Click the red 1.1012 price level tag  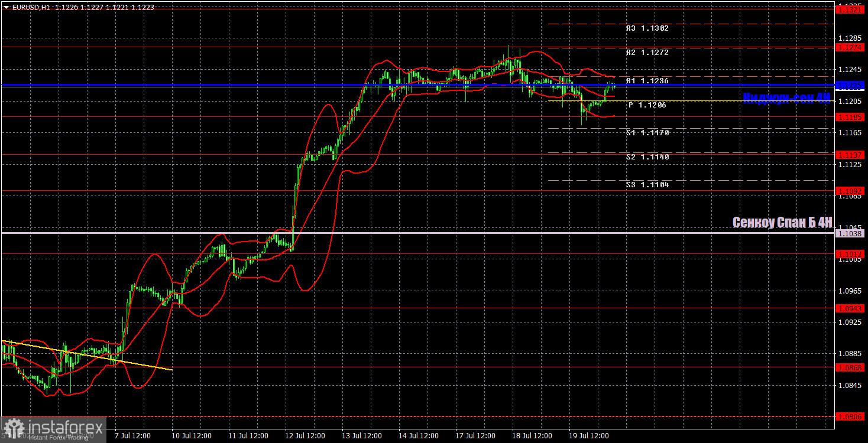tap(850, 254)
